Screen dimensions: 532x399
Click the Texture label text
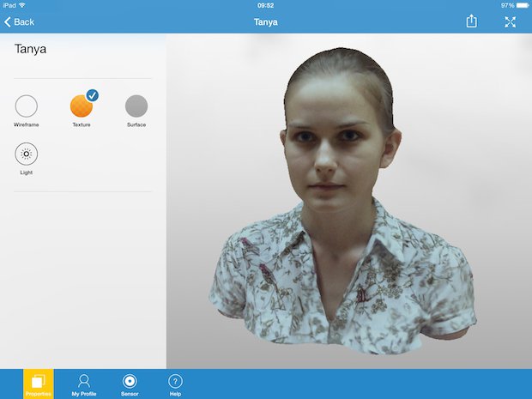82,125
